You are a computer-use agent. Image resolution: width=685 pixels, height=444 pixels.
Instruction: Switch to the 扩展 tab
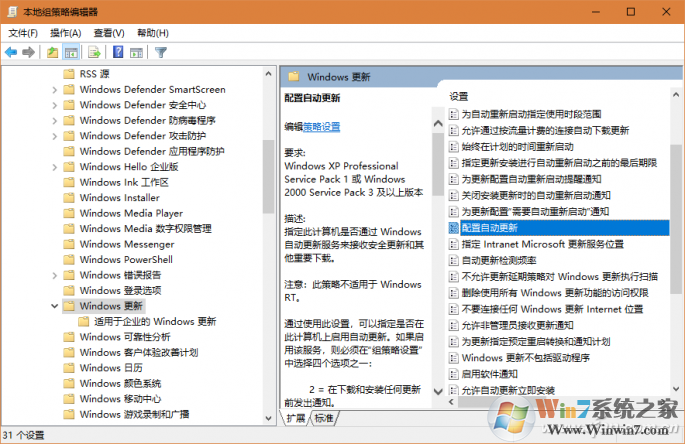point(296,418)
